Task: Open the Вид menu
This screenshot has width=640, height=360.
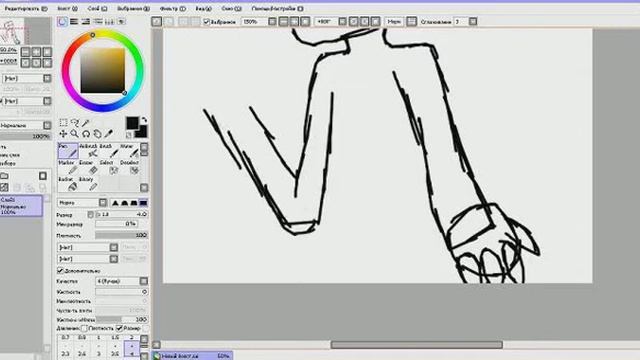Action: click(203, 9)
